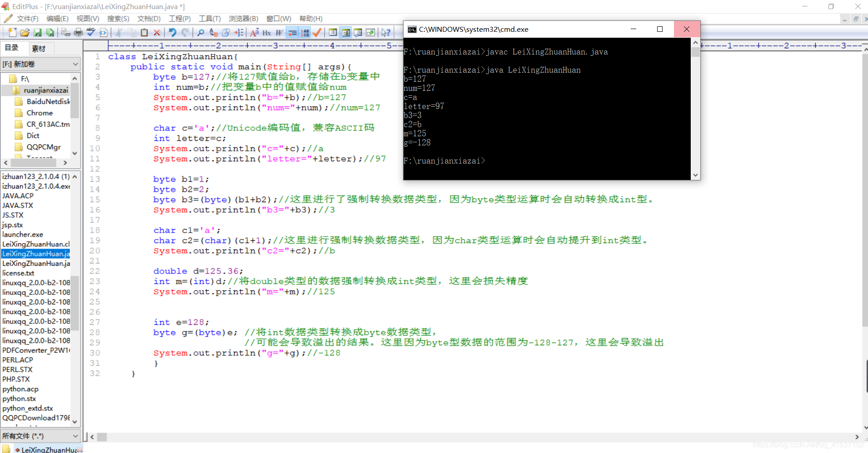Select the ruanjianxiazai folder
This screenshot has width=868, height=453.
(x=46, y=90)
